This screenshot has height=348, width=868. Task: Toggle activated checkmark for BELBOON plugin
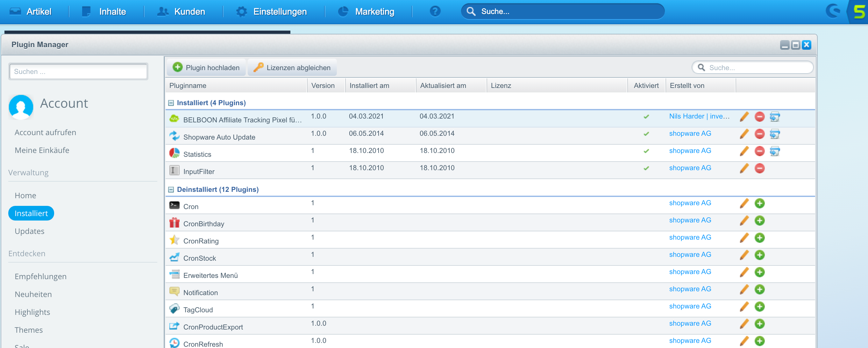pyautogui.click(x=646, y=117)
